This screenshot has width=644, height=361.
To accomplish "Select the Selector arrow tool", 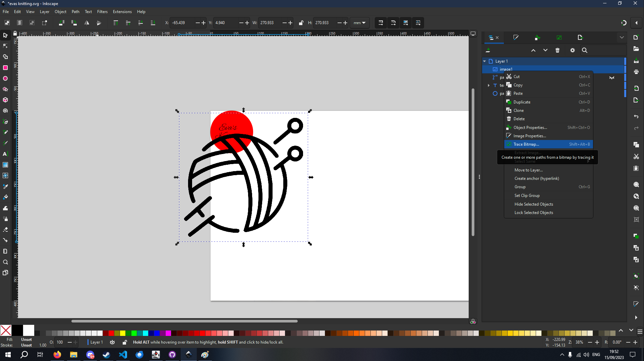I will (5, 35).
